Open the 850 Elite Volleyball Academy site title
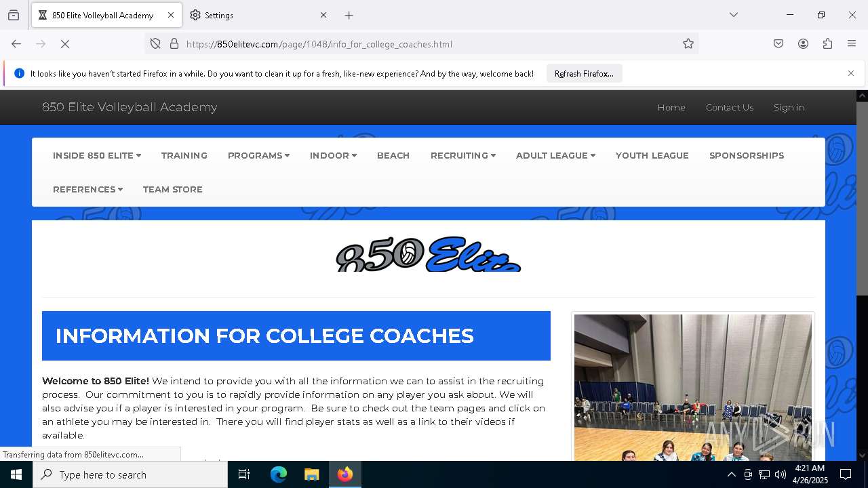This screenshot has width=868, height=488. [x=130, y=107]
